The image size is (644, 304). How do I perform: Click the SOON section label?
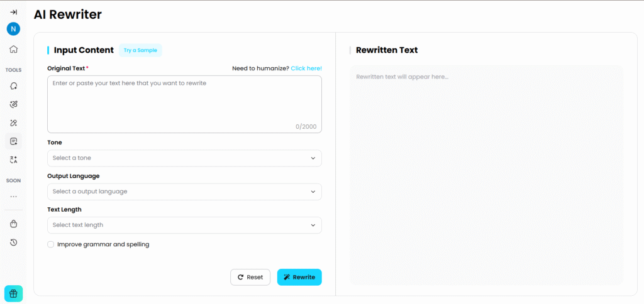tap(14, 180)
